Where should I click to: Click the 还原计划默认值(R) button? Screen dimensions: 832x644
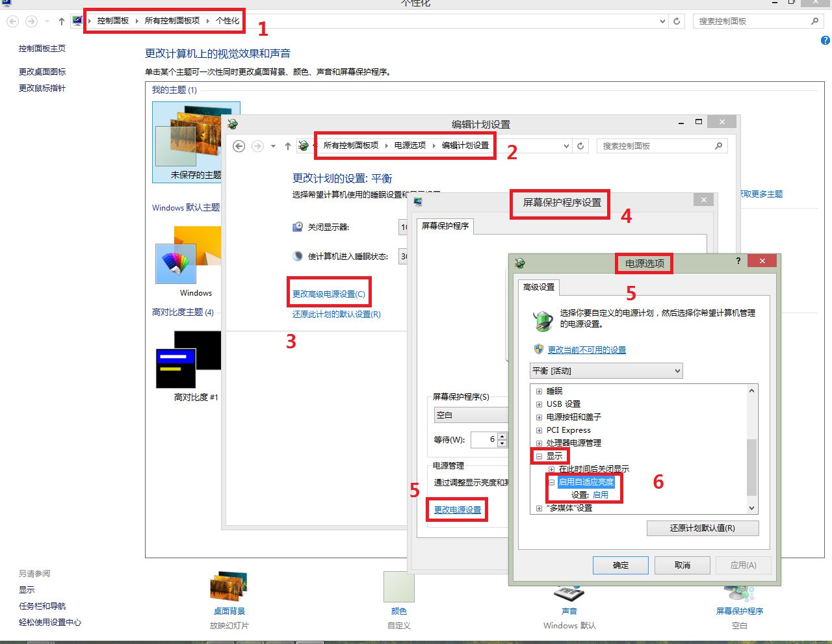point(702,528)
